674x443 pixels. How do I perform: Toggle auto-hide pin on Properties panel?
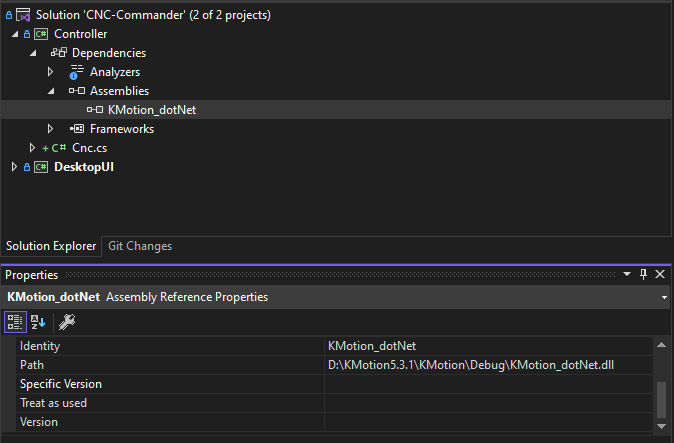click(643, 274)
